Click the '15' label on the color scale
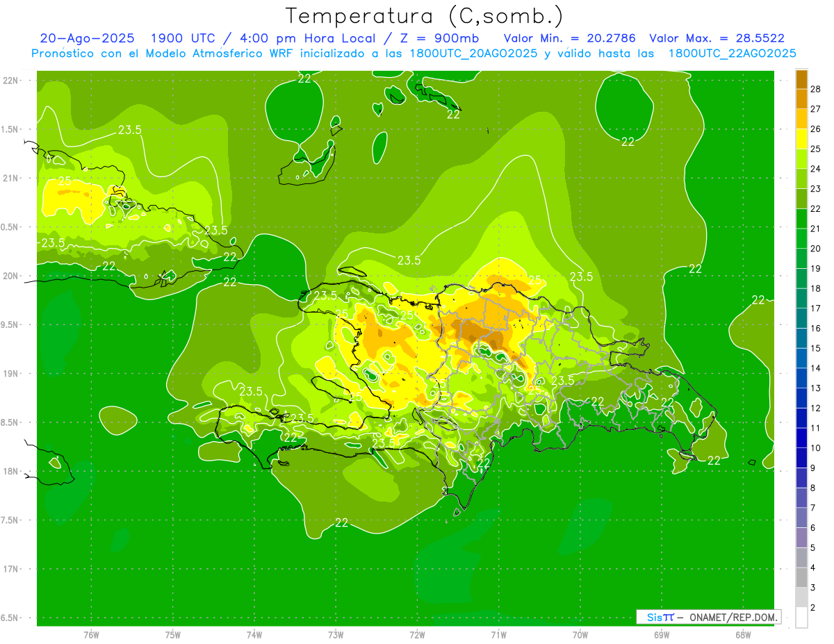Viewport: 834px width, 644px height. coord(816,348)
